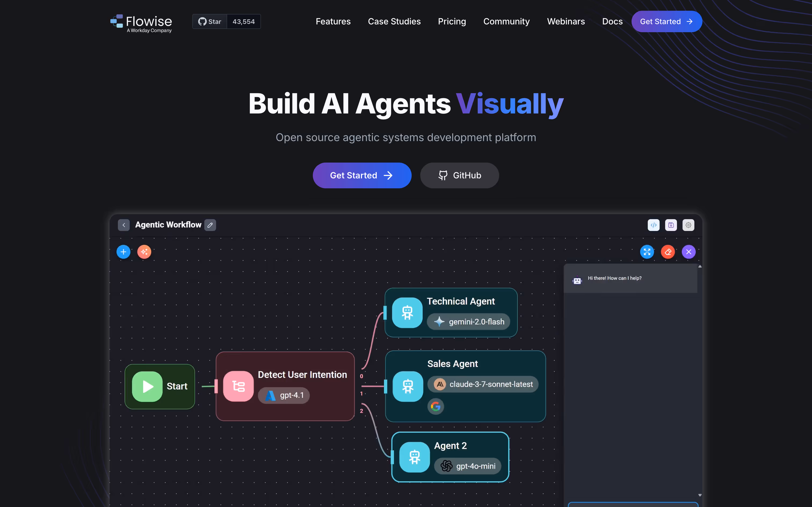812x507 pixels.
Task: Go to the Docs link
Action: [612, 21]
